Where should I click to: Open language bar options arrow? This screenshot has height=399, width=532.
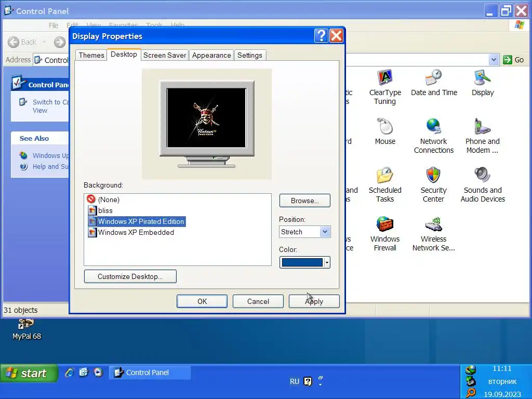[x=320, y=384]
